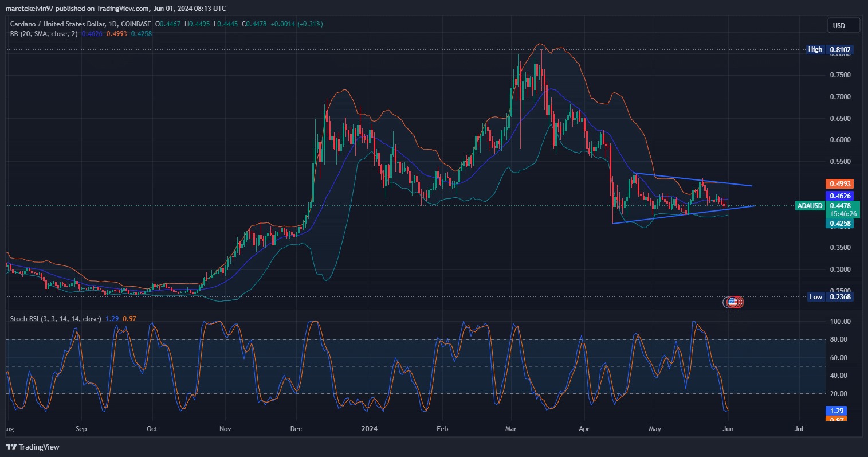Click the 0.3500 price axis label
868x457 pixels.
[x=840, y=248]
